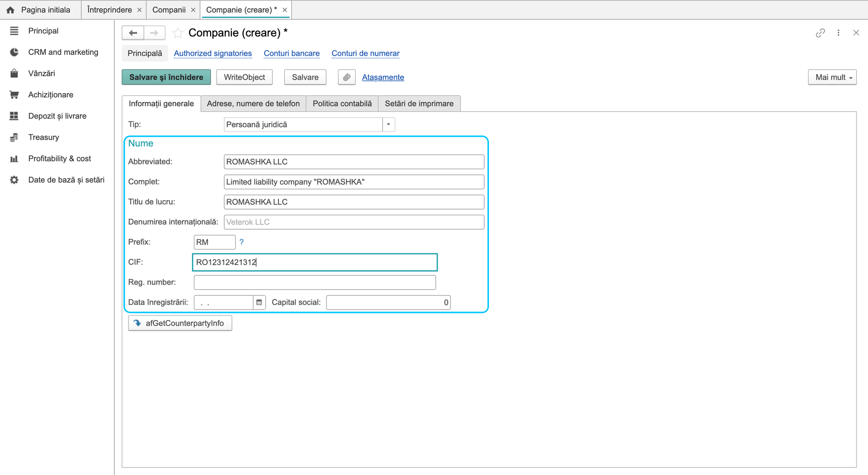This screenshot has height=475, width=868.
Task: Close the Companii tab
Action: coord(193,10)
